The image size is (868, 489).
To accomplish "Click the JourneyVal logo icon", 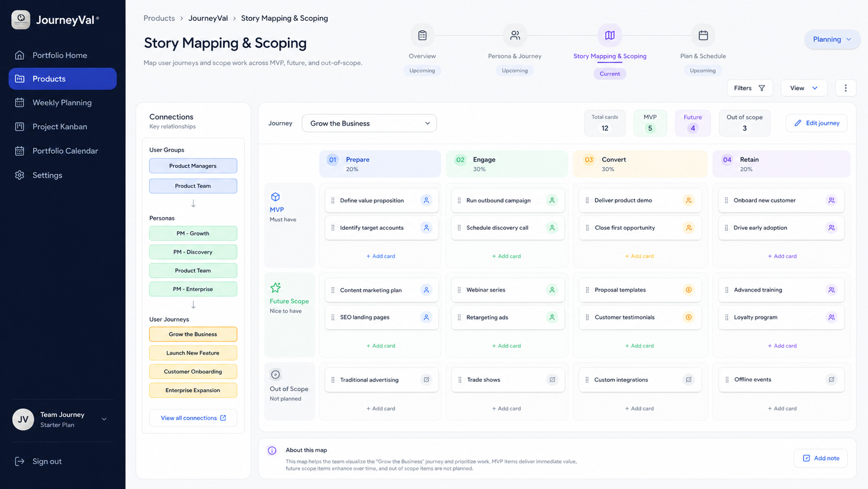I will (x=21, y=20).
